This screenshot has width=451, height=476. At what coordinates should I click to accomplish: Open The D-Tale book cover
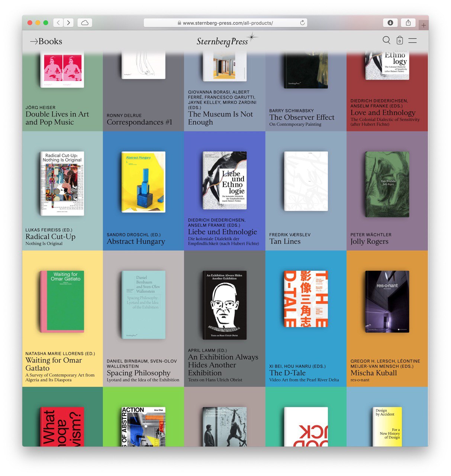[x=306, y=299]
